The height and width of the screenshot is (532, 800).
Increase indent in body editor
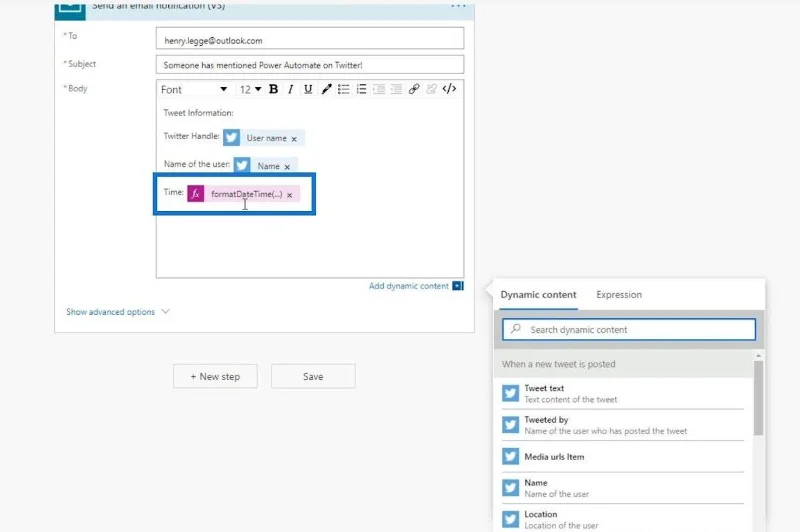click(x=396, y=89)
